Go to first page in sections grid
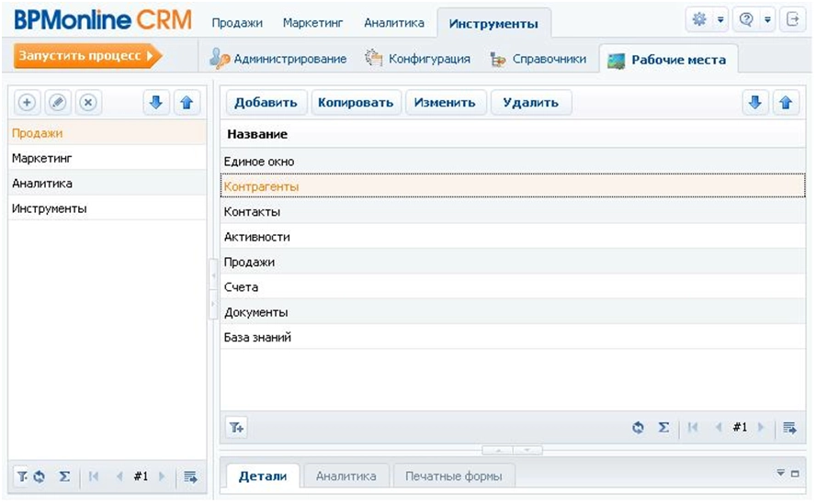This screenshot has width=816, height=504. point(693,428)
